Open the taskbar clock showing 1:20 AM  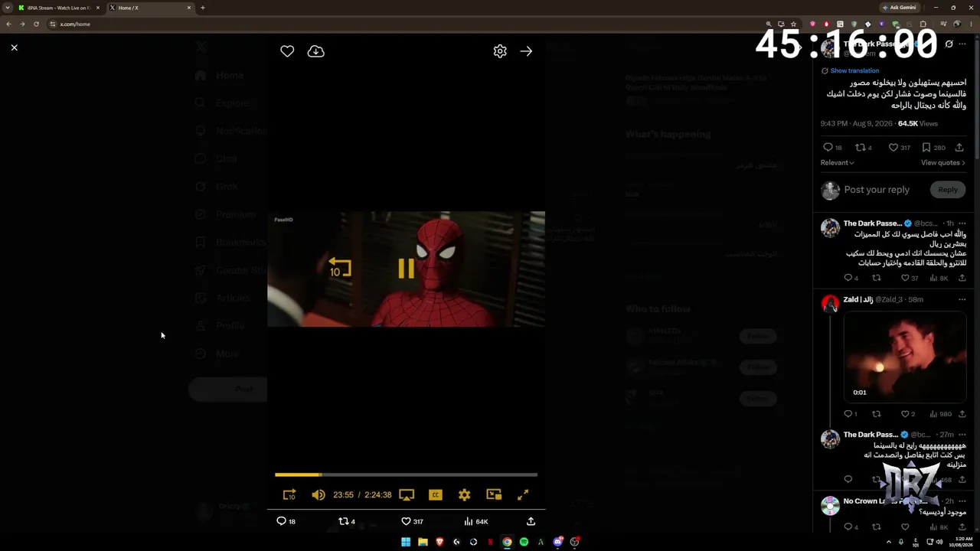pyautogui.click(x=962, y=542)
